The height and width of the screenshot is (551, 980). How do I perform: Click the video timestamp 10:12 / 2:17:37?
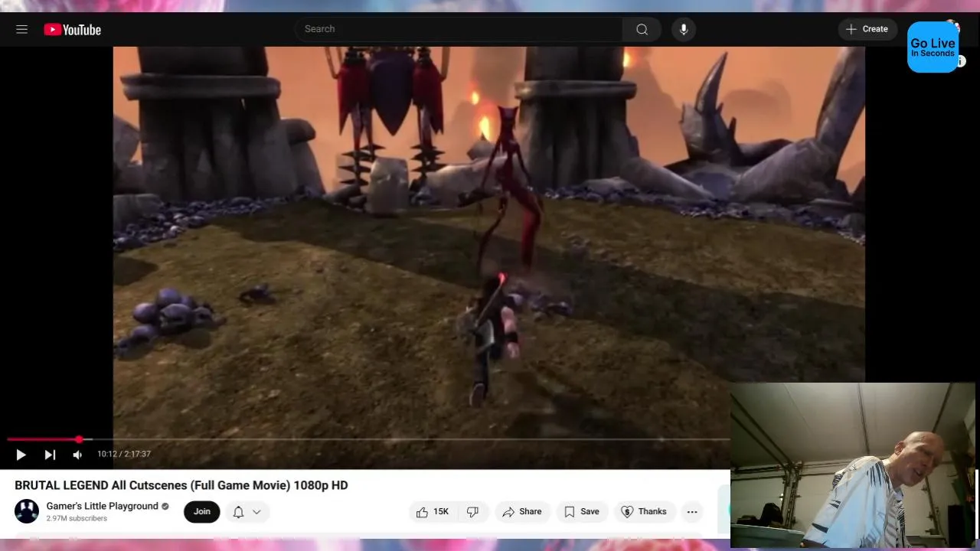(124, 454)
